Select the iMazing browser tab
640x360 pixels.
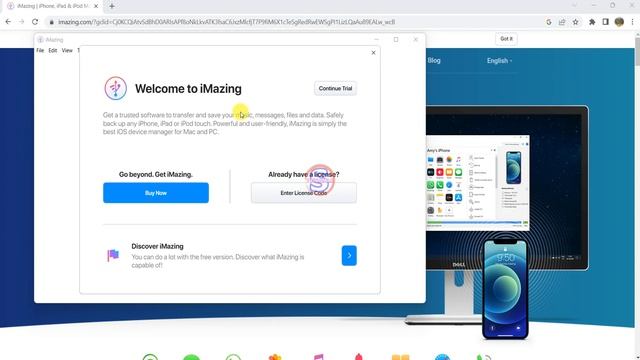(x=53, y=6)
